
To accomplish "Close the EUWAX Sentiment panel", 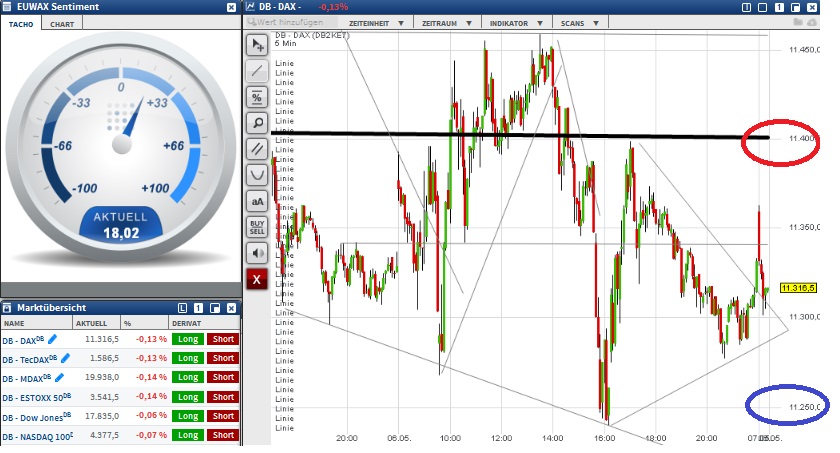I will 231,7.
